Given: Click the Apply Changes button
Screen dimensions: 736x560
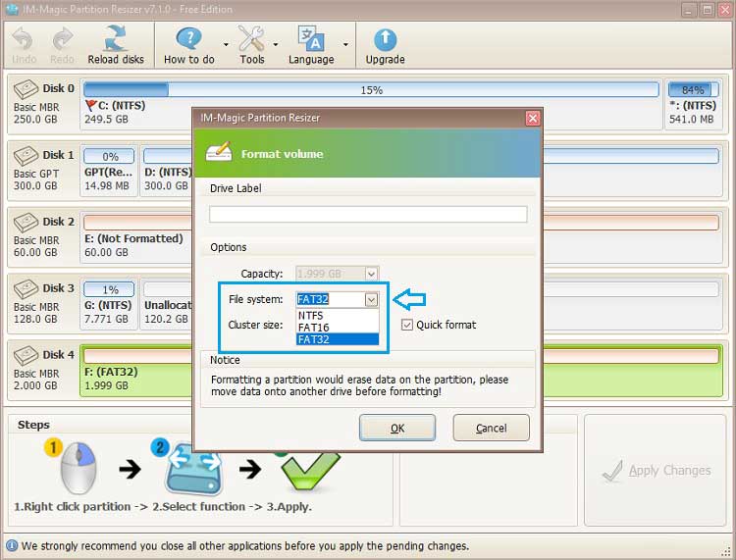Looking at the screenshot, I should tap(657, 471).
